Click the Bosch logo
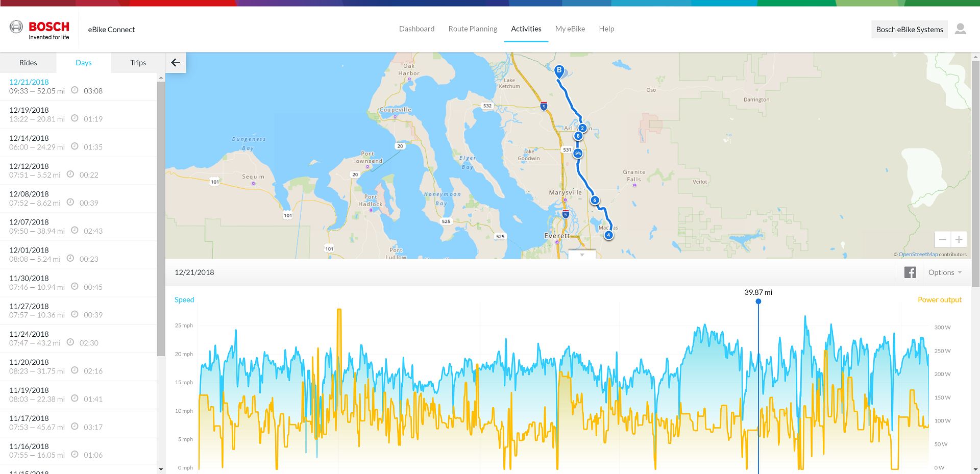This screenshot has width=980, height=474. coord(39,30)
